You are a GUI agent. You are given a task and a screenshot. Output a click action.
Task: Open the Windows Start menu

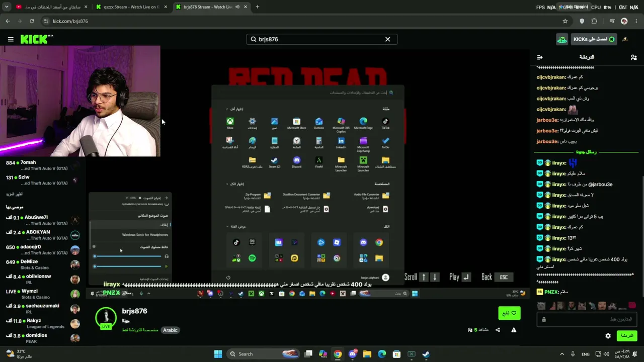pos(218,354)
